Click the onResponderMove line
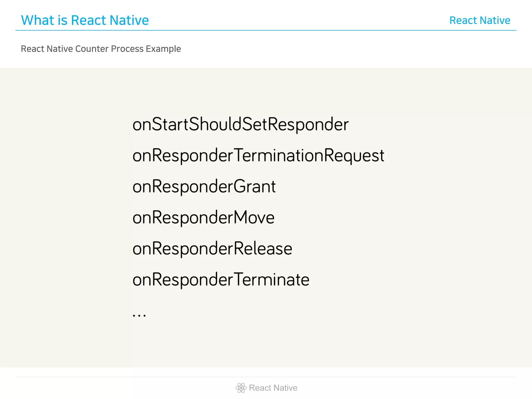The width and height of the screenshot is (532, 399). 203,218
